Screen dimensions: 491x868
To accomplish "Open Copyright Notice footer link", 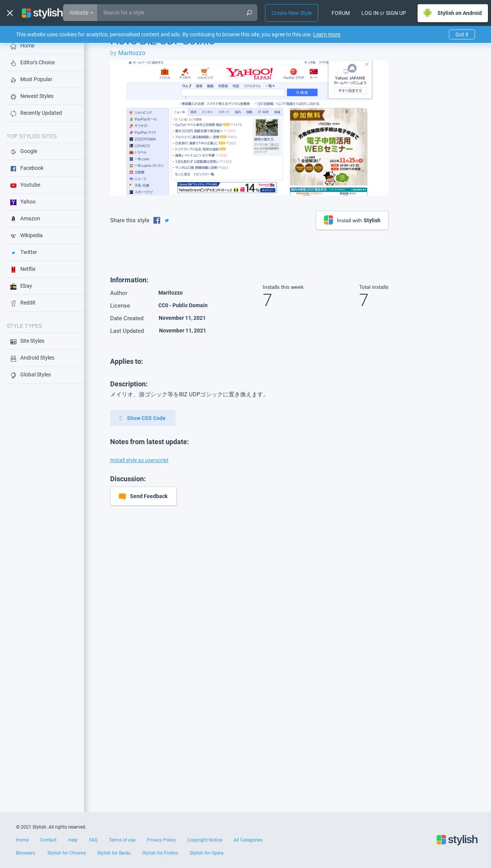I will [205, 840].
